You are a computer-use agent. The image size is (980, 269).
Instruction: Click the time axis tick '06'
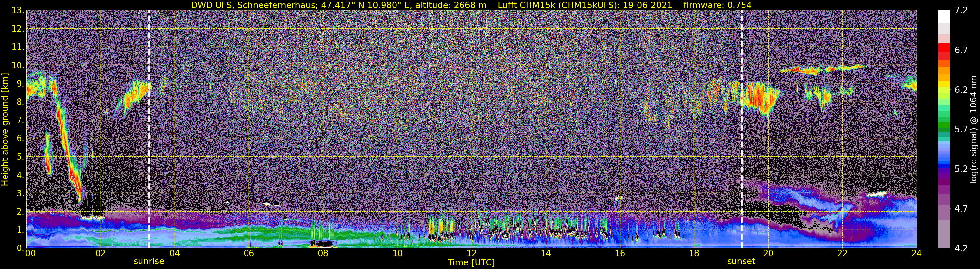pos(249,254)
